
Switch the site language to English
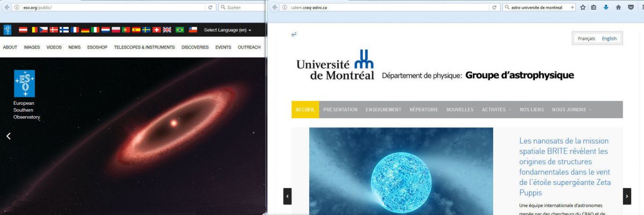pos(609,39)
